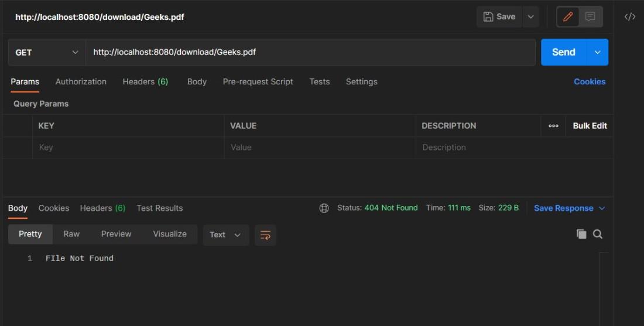Image resolution: width=644 pixels, height=326 pixels.
Task: Open the three-dots column options
Action: [x=553, y=126]
